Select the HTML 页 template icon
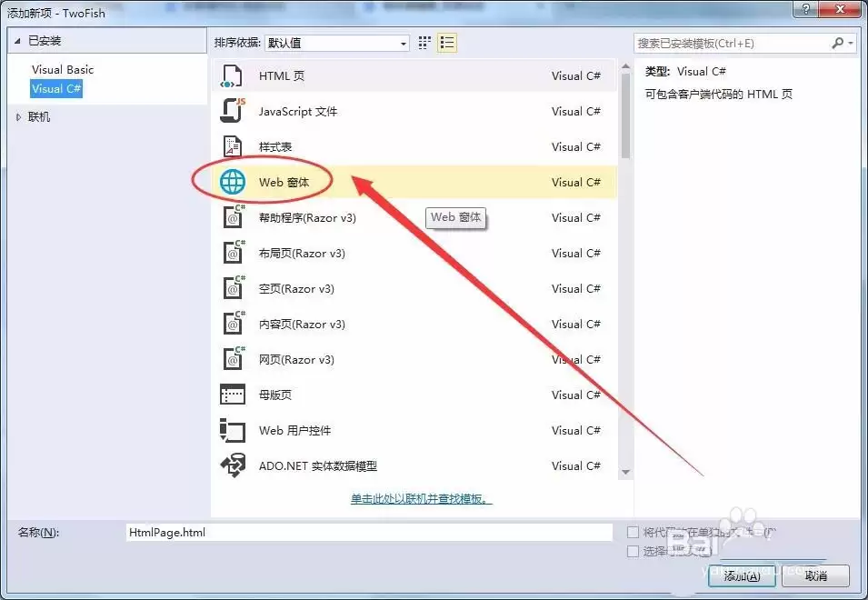 [233, 75]
